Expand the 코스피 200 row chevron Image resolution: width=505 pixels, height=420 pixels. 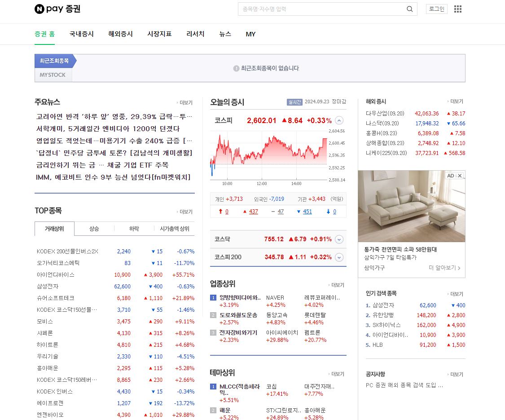(x=339, y=257)
